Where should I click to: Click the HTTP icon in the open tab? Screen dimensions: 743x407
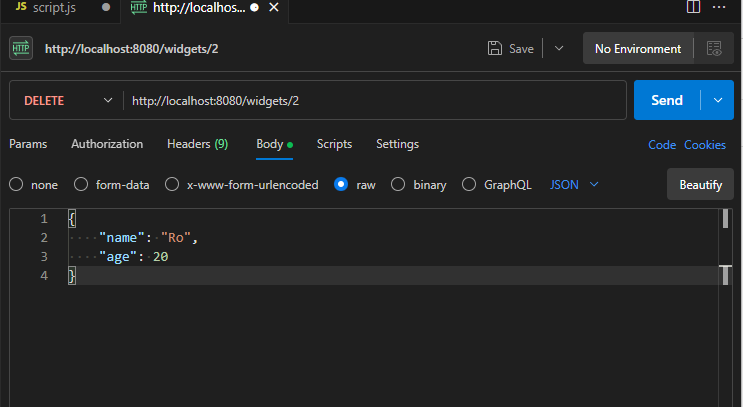tap(137, 8)
